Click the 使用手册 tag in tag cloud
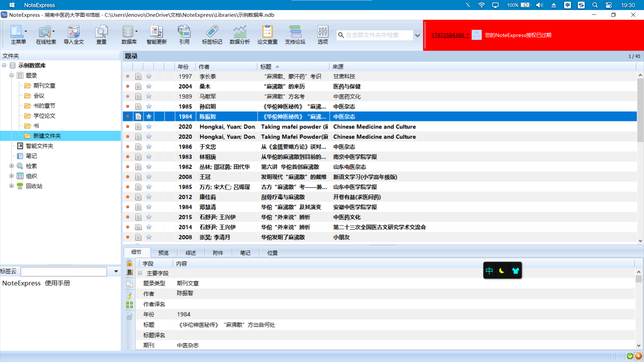 [57, 283]
